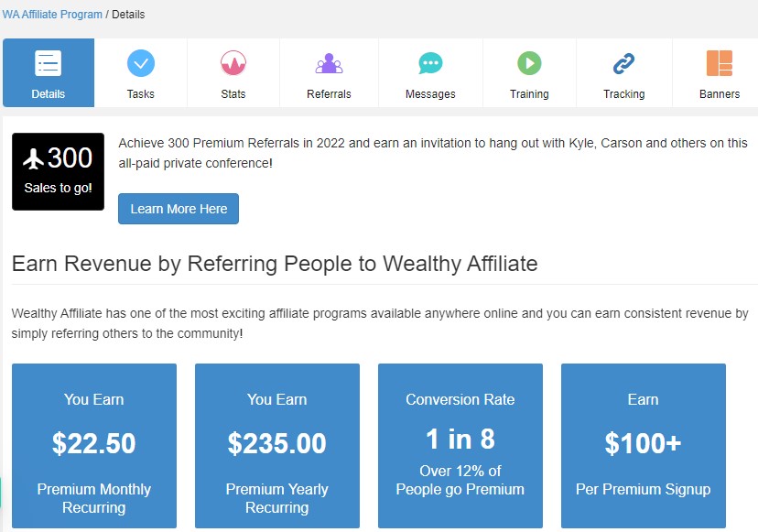The width and height of the screenshot is (758, 532).
Task: Follow the WA Affiliate Program breadcrumb link
Action: pos(52,15)
